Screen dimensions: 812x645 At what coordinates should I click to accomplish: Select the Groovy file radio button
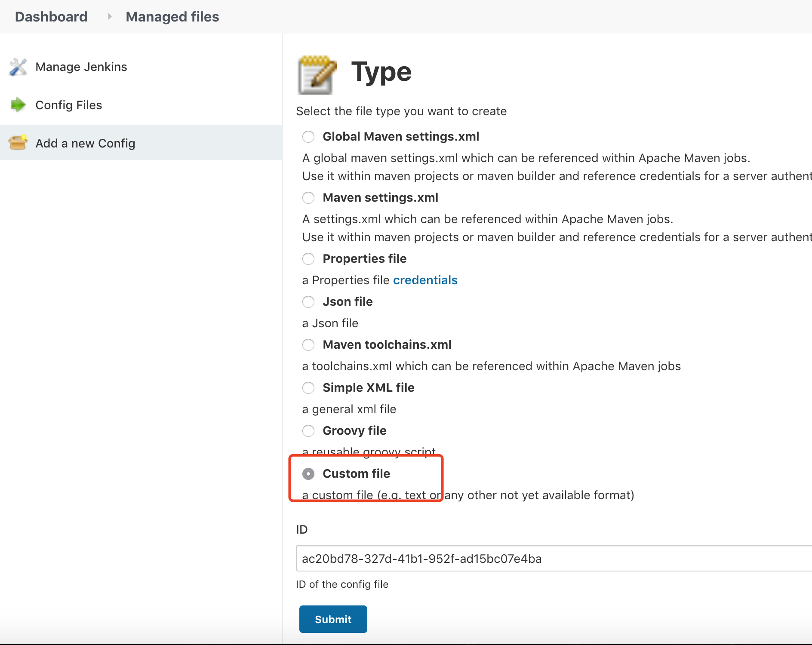[308, 431]
